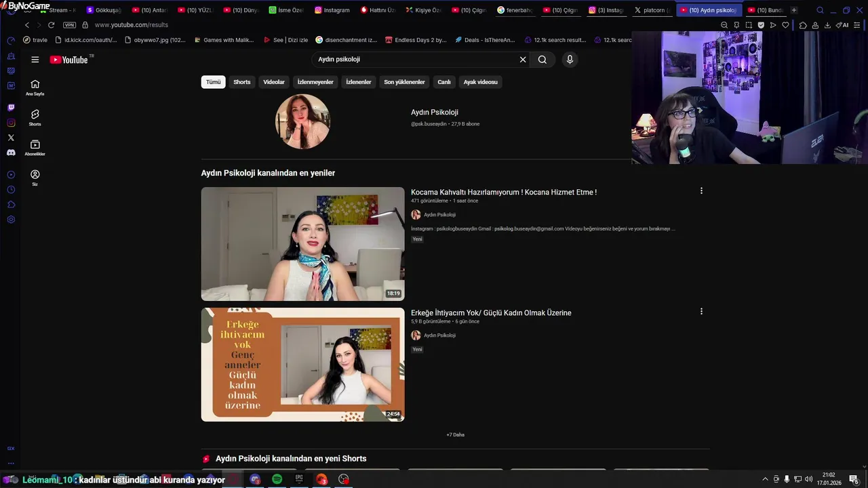Open the Aydın Psikoloji channel avatar
This screenshot has height=488, width=868.
tap(302, 121)
